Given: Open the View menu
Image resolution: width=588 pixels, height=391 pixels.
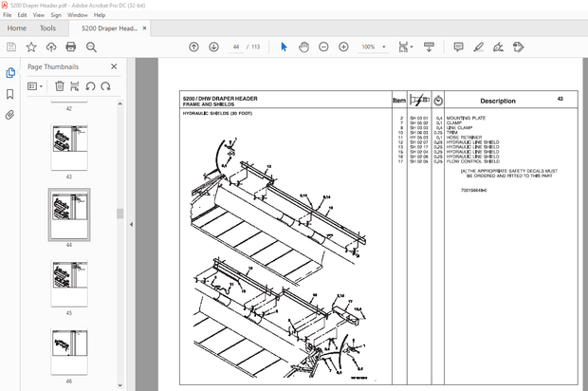Looking at the screenshot, I should 39,15.
